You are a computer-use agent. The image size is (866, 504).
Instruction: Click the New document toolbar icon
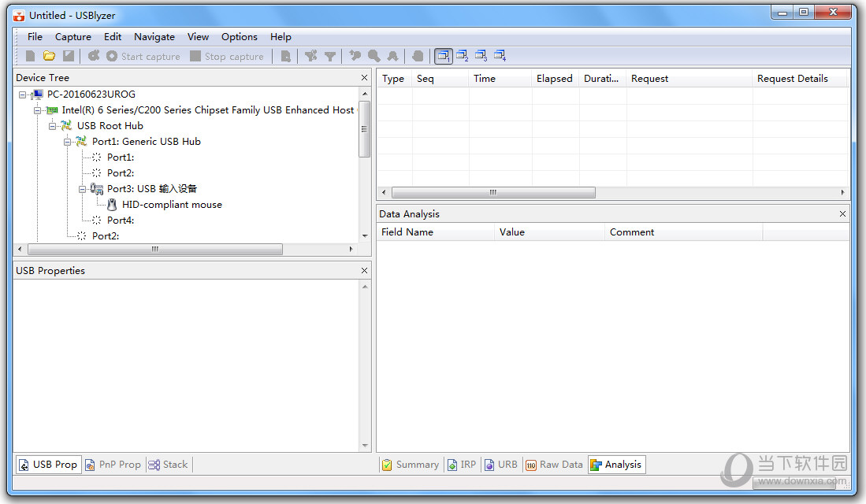point(31,56)
